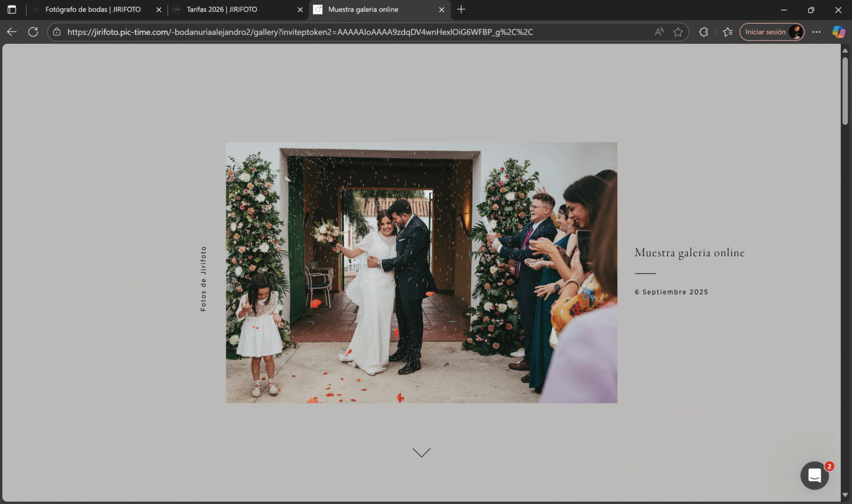Click the date 6 Septiembre 2025

(672, 292)
